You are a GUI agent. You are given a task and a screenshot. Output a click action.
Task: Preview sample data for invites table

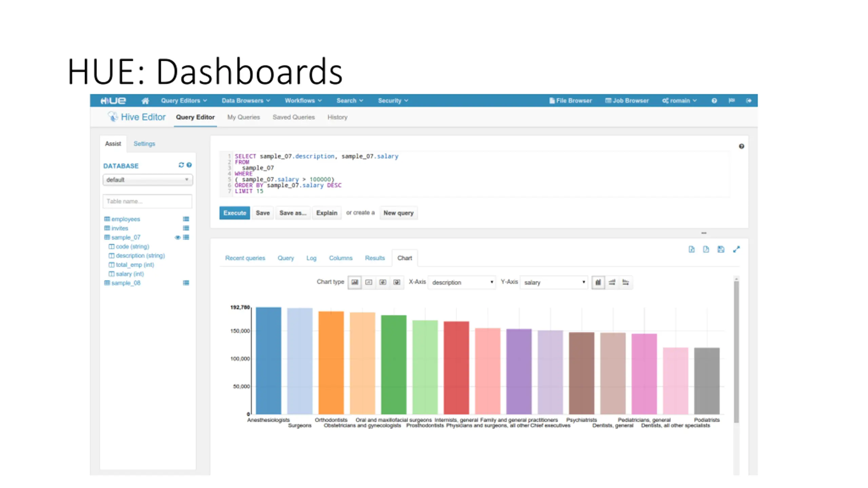186,228
